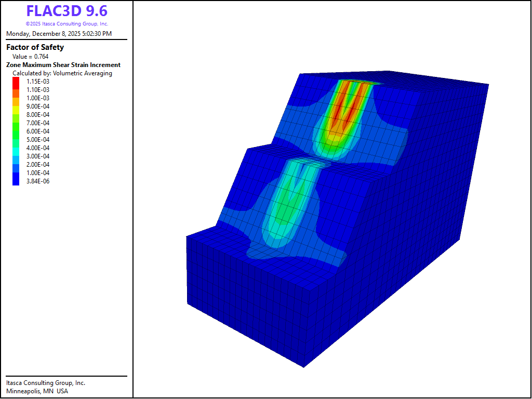
Task: Click the red 1.15E-03 legend swatch
Action: click(x=16, y=82)
